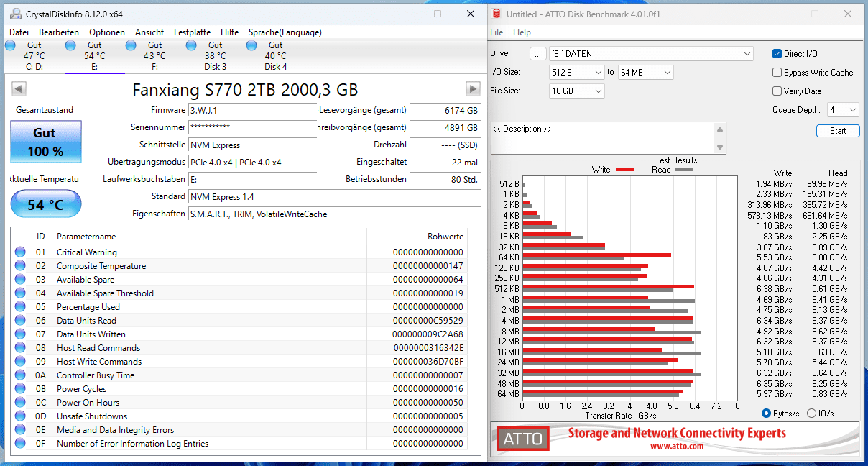Open the Help menu in ATTO Disk Benchmark

pyautogui.click(x=522, y=32)
